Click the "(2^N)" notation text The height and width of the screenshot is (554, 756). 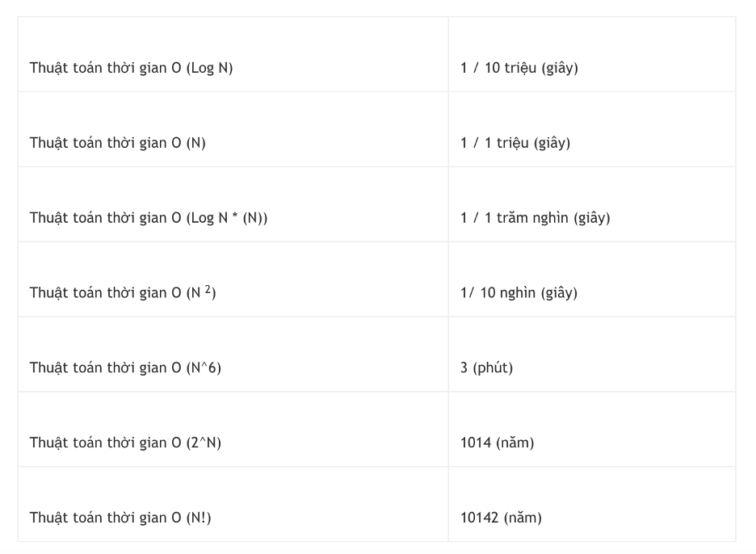(204, 443)
